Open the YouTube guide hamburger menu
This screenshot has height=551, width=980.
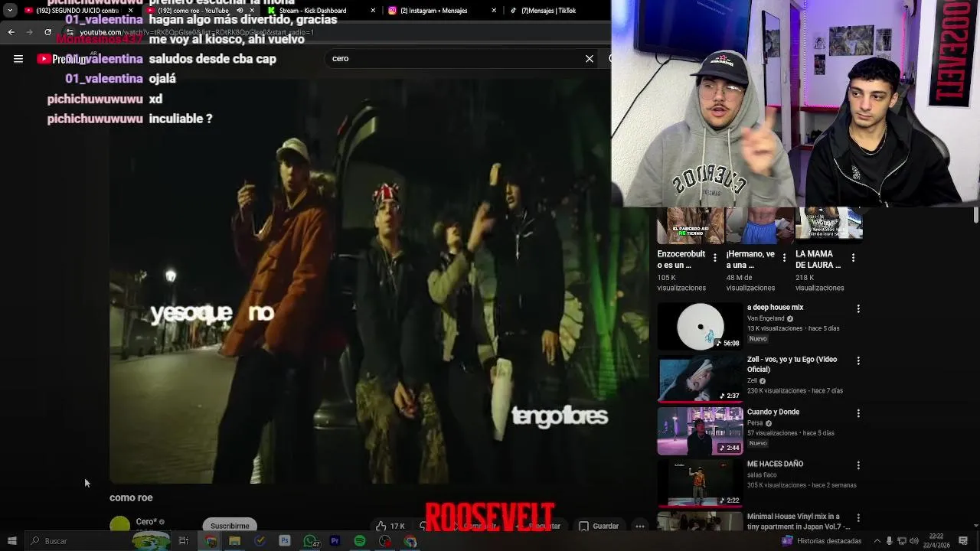[x=18, y=59]
